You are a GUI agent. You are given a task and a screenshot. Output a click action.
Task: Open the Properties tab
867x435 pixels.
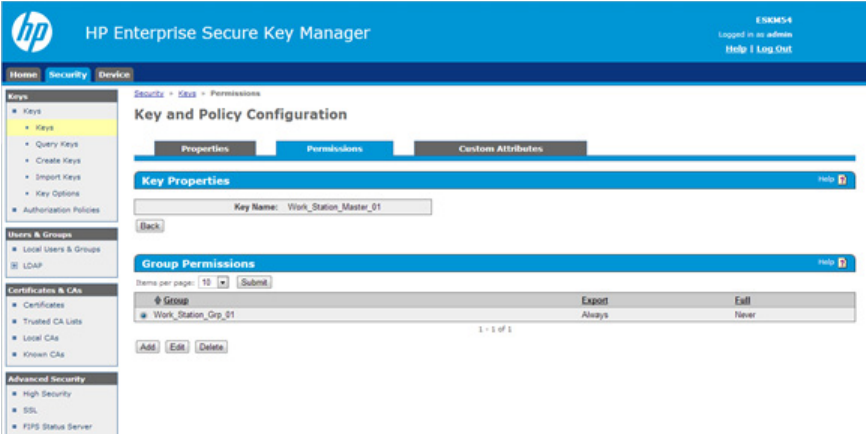[x=205, y=149]
